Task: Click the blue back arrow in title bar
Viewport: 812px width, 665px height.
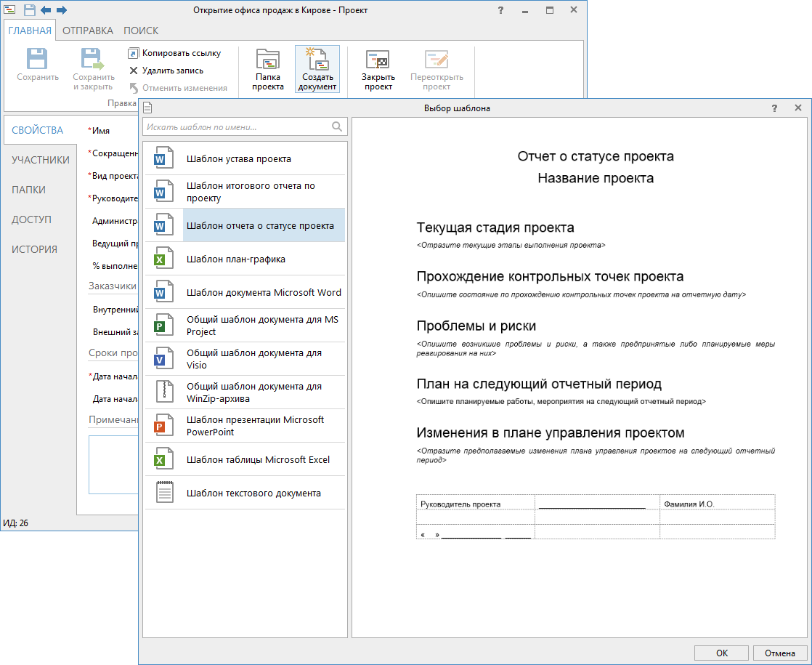Action: tap(46, 10)
